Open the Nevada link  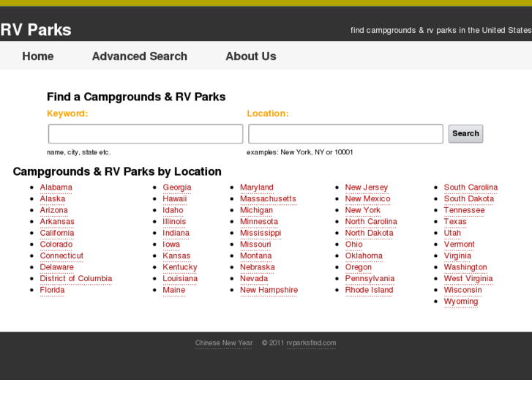(x=254, y=278)
